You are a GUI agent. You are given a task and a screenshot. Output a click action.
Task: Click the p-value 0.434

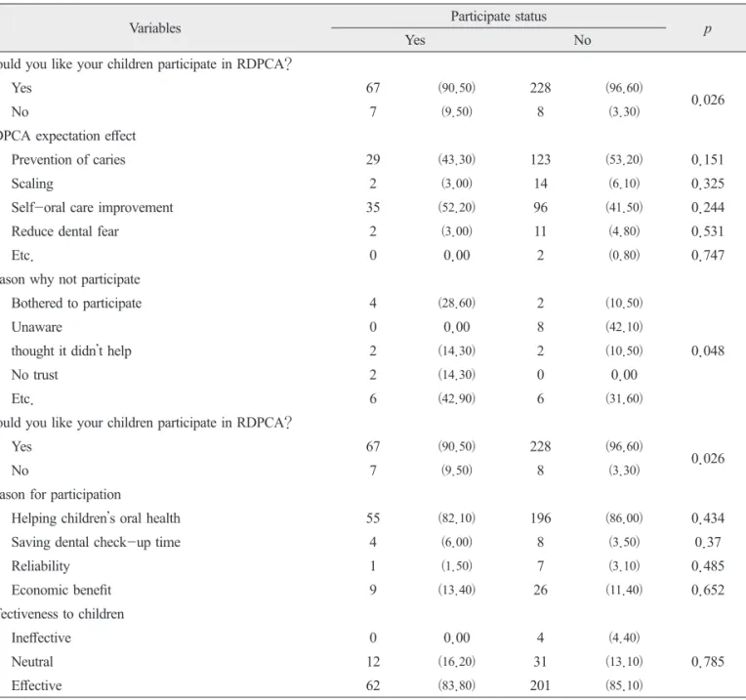click(708, 517)
